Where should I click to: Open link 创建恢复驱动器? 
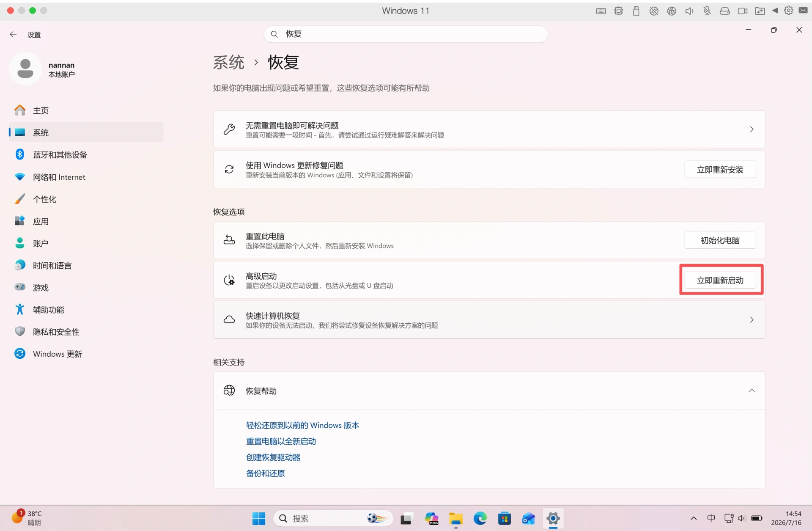(273, 457)
